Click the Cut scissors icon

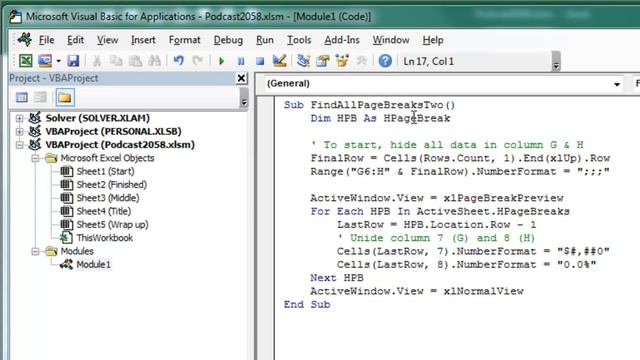97,61
